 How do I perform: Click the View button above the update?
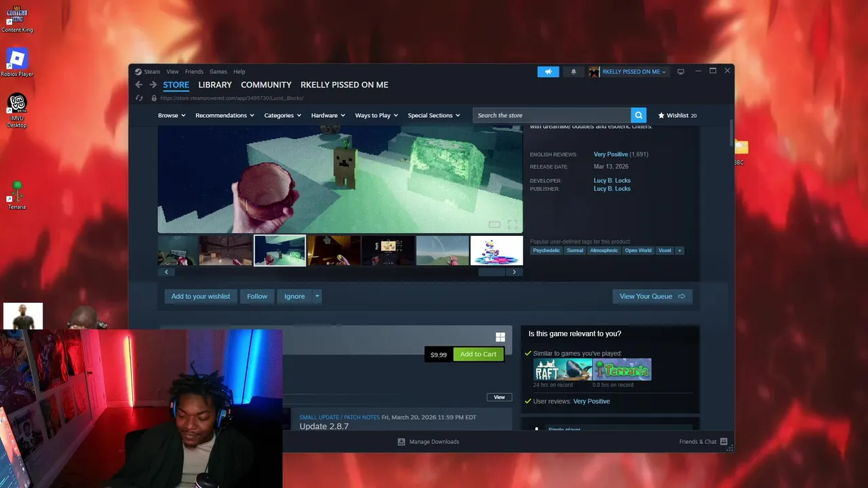(x=499, y=397)
